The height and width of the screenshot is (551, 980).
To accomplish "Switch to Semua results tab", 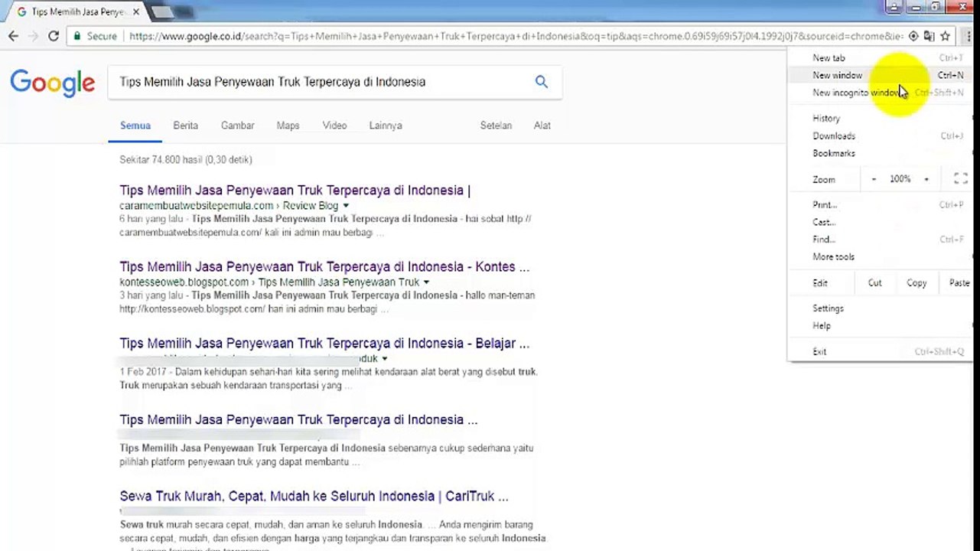I will pos(135,126).
